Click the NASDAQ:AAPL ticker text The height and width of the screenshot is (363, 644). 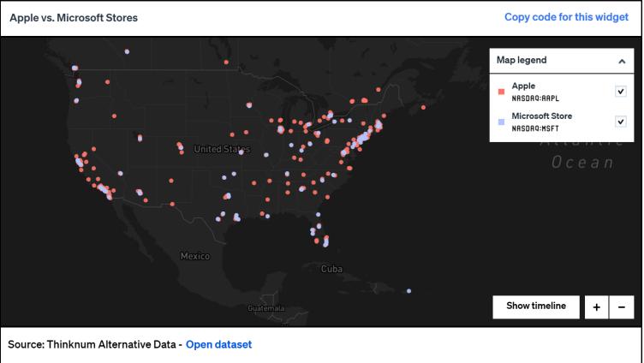(535, 98)
